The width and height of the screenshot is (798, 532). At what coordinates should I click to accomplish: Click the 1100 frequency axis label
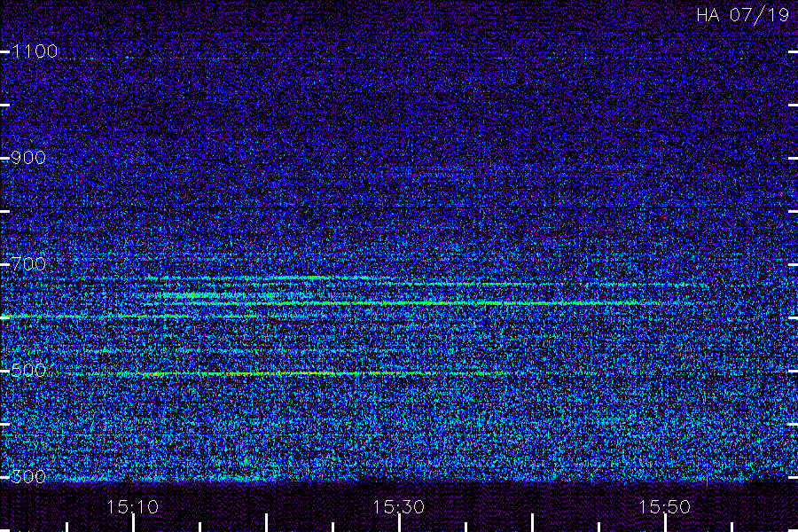coord(35,51)
